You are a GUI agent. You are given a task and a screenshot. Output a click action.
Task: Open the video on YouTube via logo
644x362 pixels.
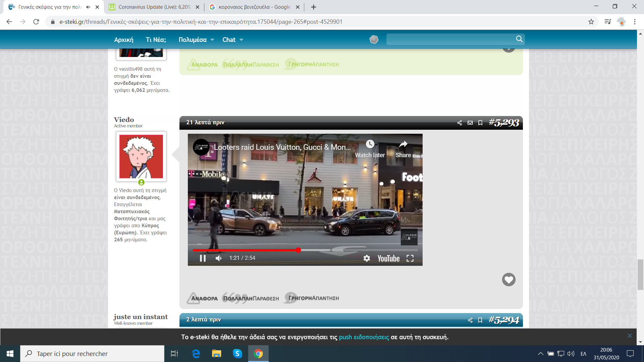(388, 258)
